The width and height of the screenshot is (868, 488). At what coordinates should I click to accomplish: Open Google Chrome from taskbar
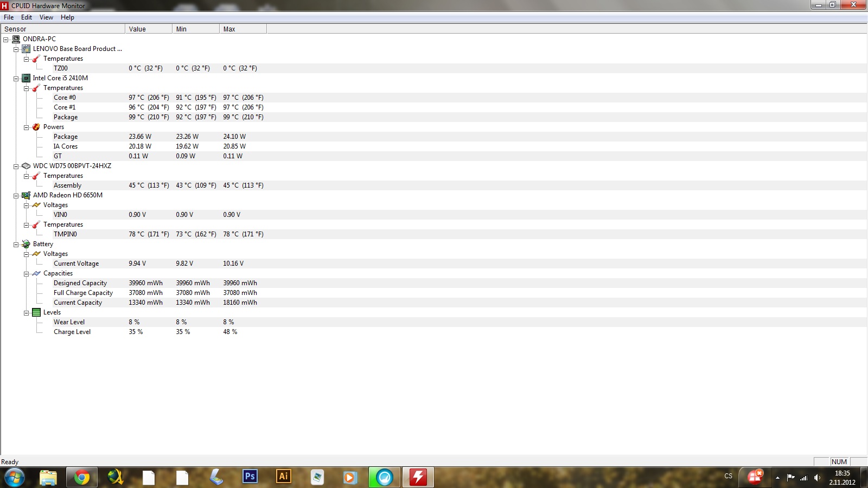pos(82,478)
